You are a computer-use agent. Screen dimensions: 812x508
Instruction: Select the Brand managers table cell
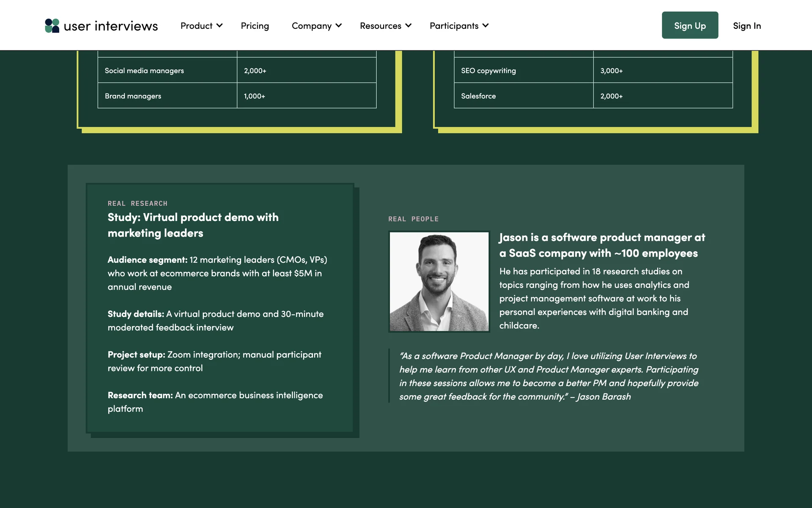pos(133,96)
